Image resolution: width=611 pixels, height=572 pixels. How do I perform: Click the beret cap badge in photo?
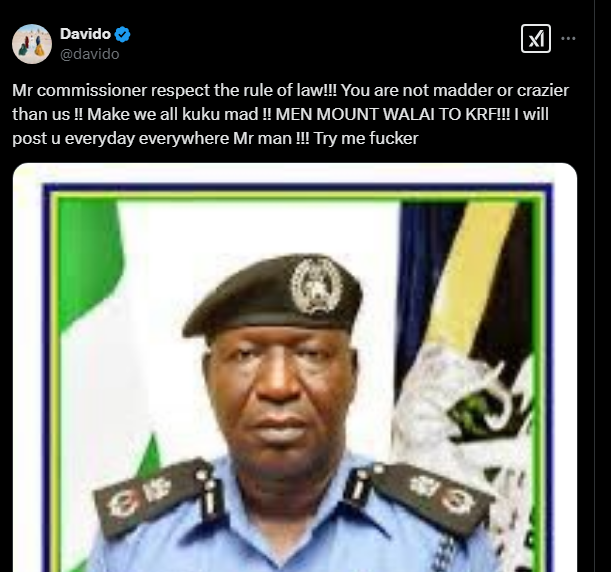point(316,286)
